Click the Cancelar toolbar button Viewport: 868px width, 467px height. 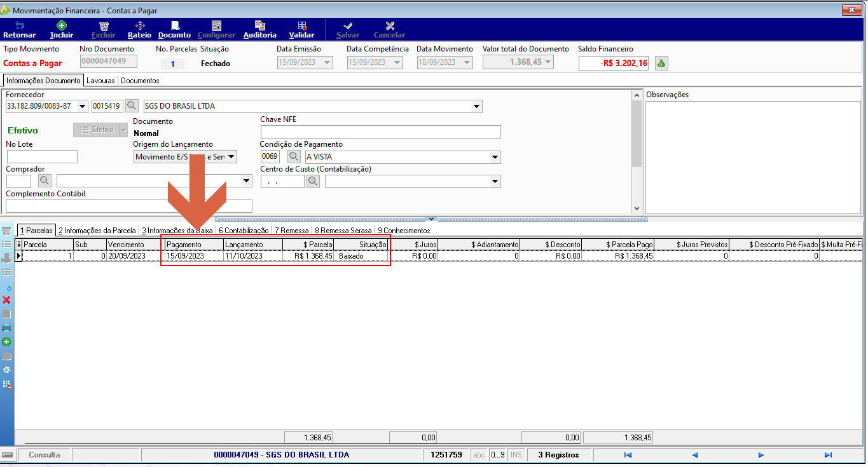tap(389, 30)
